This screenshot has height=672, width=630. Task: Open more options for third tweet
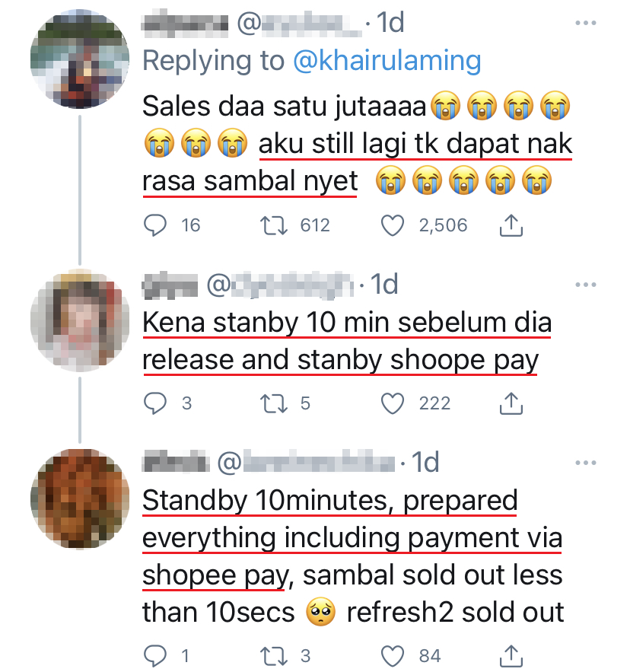[585, 462]
